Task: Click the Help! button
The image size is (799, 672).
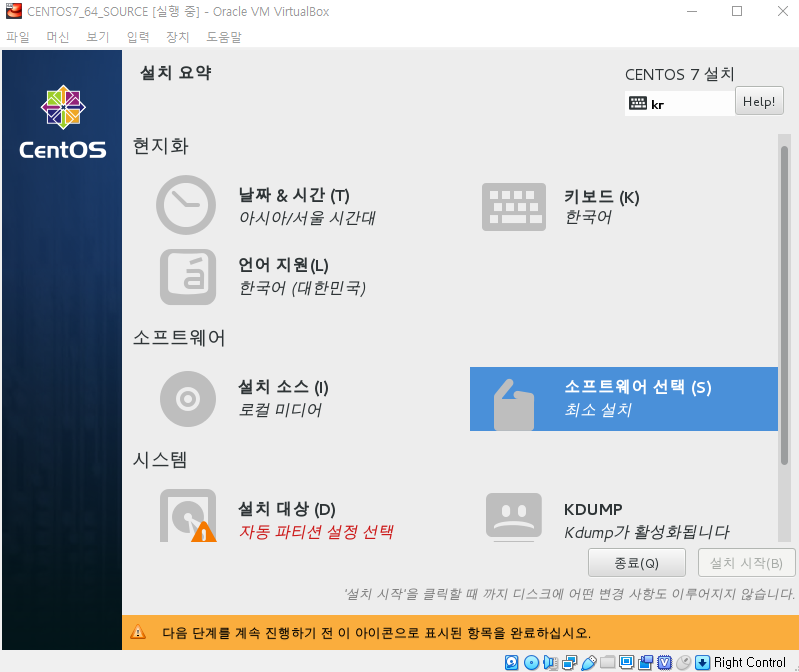Action: coord(759,101)
